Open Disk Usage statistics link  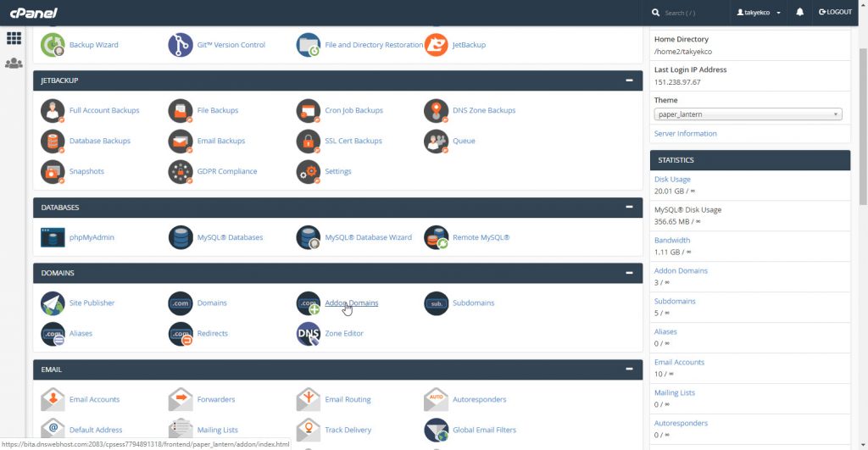coord(672,180)
